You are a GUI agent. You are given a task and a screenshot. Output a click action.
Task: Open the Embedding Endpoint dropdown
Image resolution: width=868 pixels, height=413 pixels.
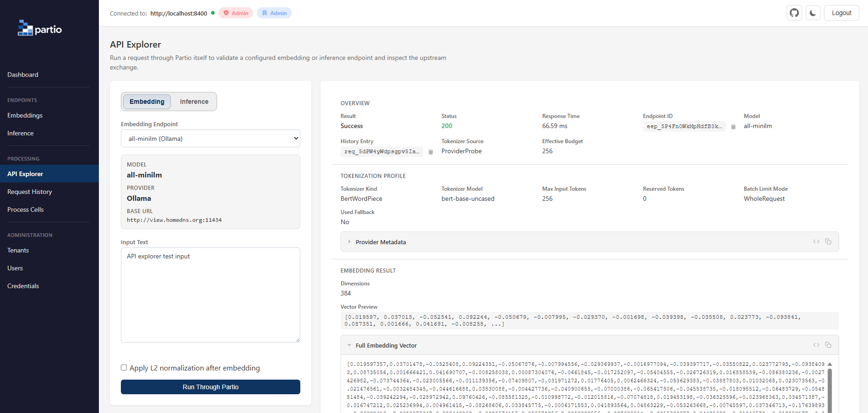coord(211,139)
